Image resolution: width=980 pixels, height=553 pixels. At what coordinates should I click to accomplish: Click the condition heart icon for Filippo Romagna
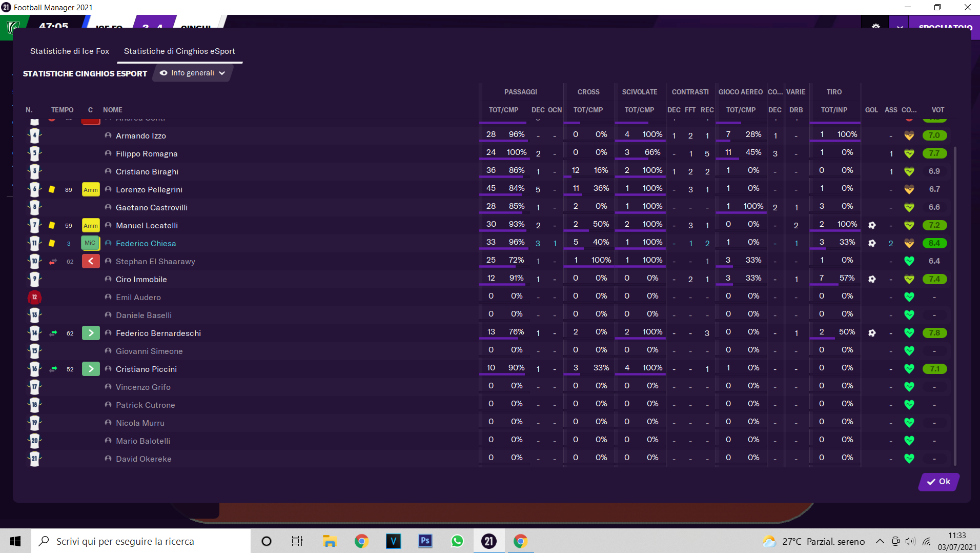coord(909,153)
